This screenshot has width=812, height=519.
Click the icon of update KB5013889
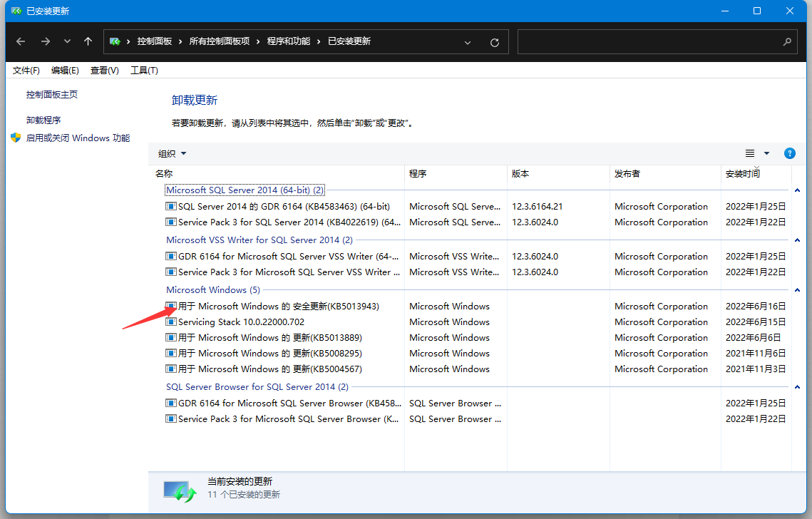pyautogui.click(x=171, y=337)
